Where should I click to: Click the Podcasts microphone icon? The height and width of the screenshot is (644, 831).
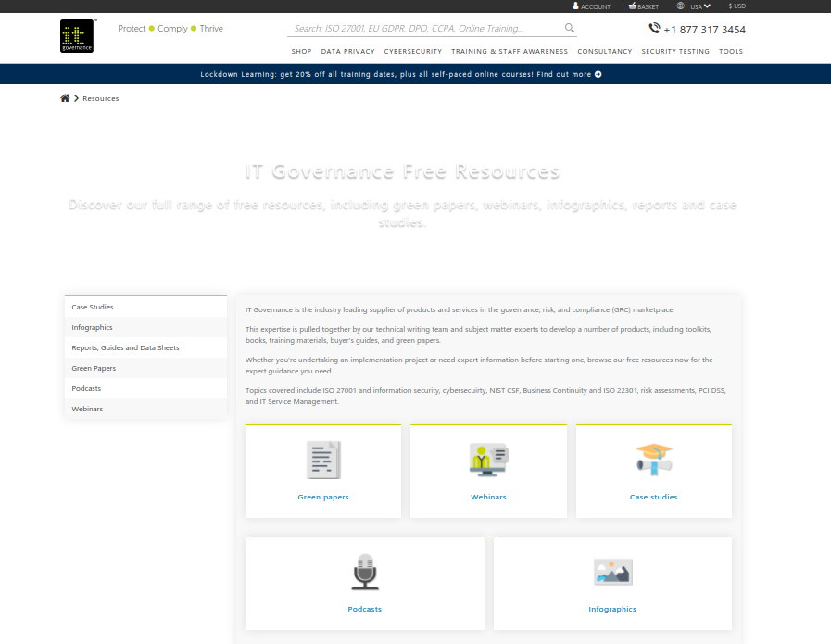(x=365, y=572)
